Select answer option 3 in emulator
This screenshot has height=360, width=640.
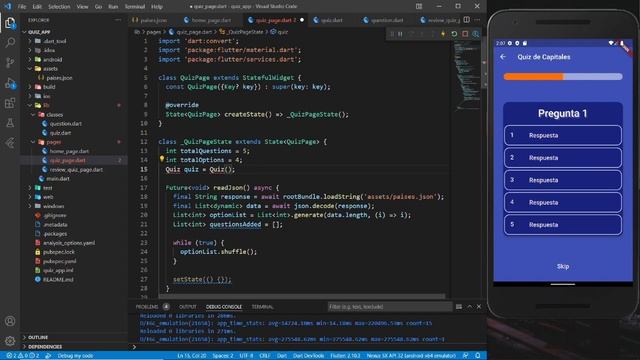(562, 180)
